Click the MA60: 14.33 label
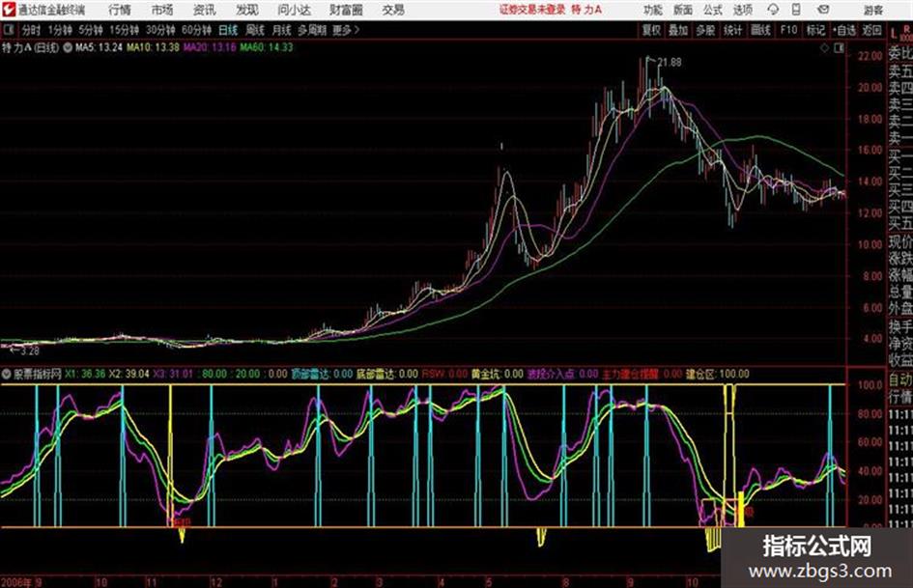The image size is (913, 588). point(266,47)
